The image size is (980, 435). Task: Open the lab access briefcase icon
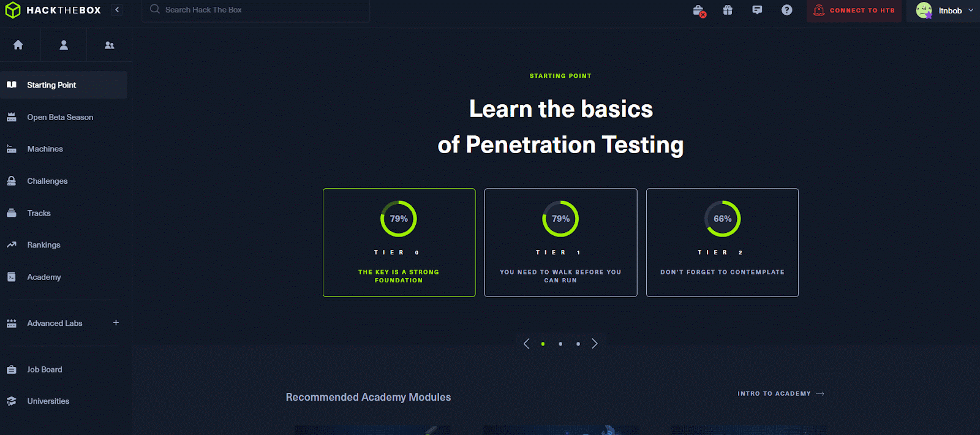(699, 10)
